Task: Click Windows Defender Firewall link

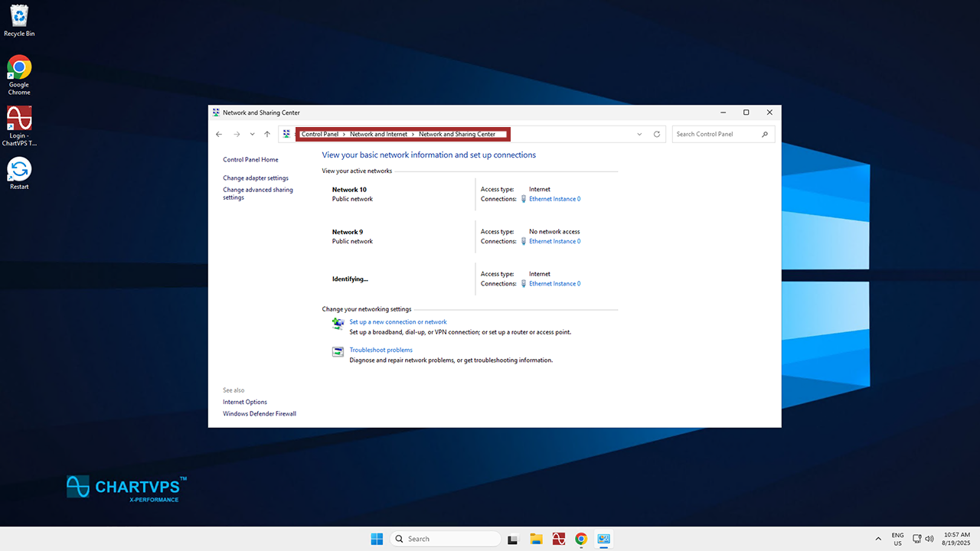Action: point(260,414)
